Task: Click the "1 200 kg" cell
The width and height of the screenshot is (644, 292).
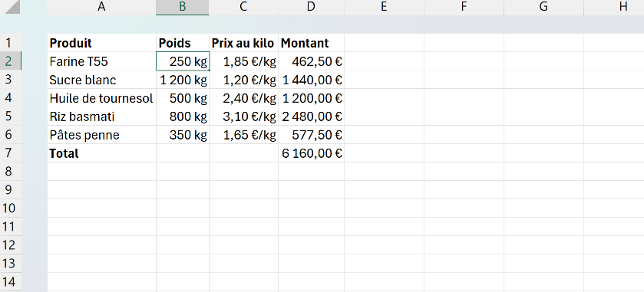Action: [183, 80]
